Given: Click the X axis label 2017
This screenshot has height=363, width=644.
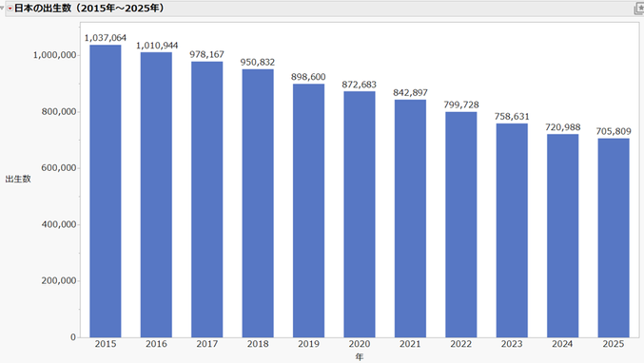Looking at the screenshot, I should click(x=207, y=344).
